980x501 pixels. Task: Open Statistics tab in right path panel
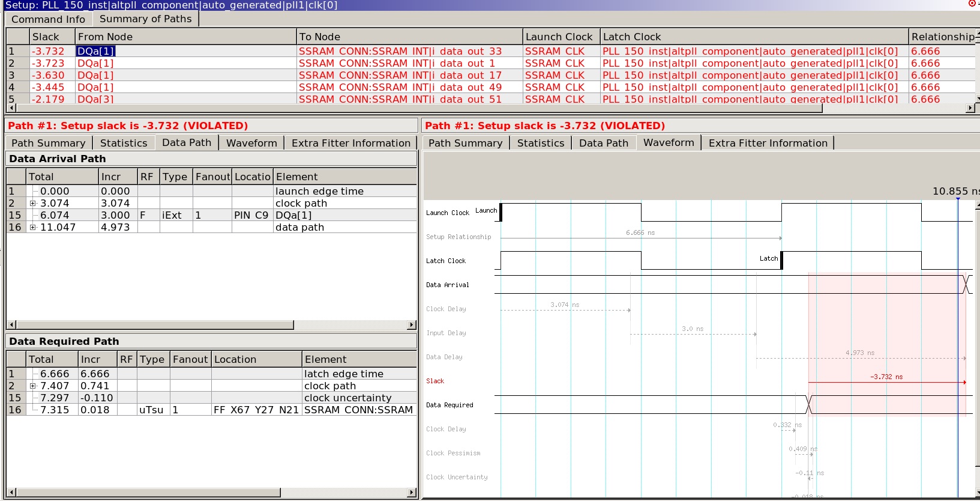pos(540,143)
